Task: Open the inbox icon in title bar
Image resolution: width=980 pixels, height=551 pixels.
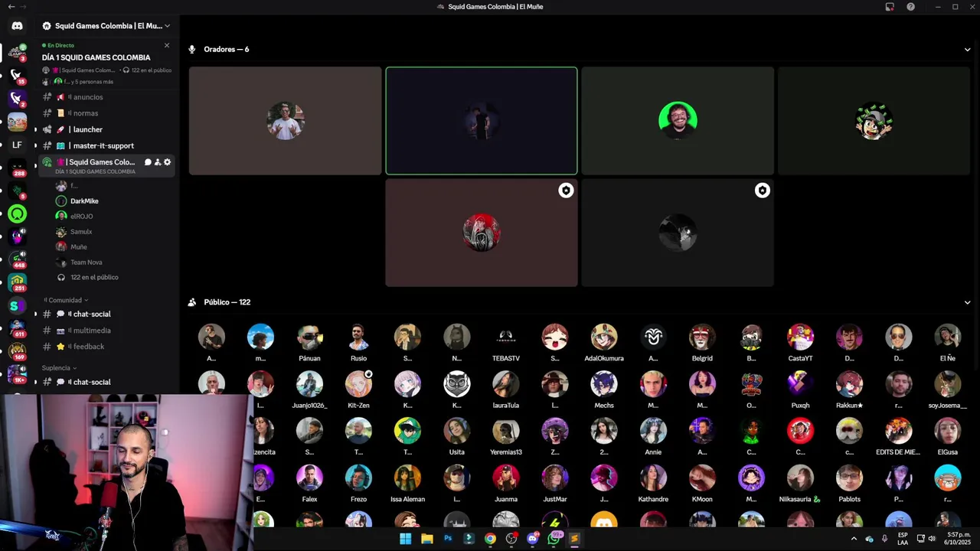Action: coord(890,7)
